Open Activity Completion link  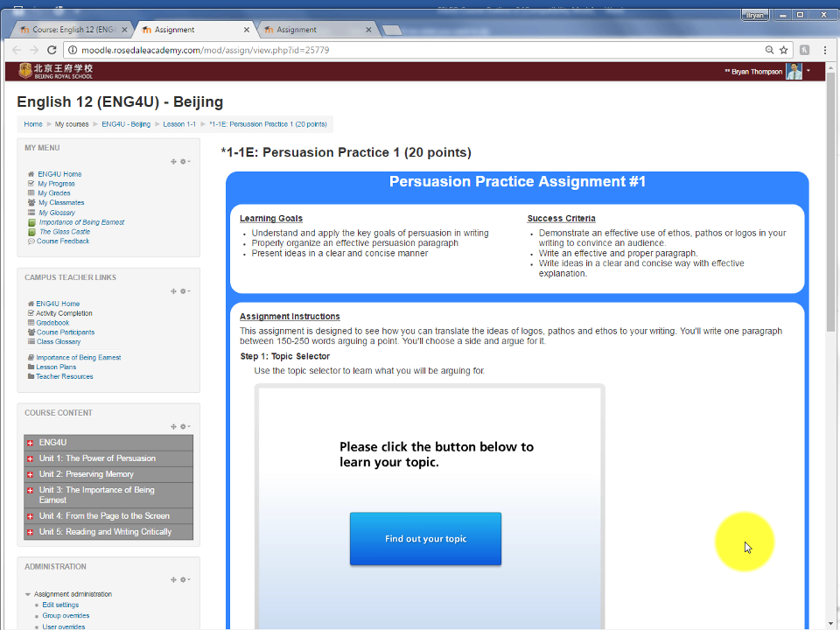(64, 313)
